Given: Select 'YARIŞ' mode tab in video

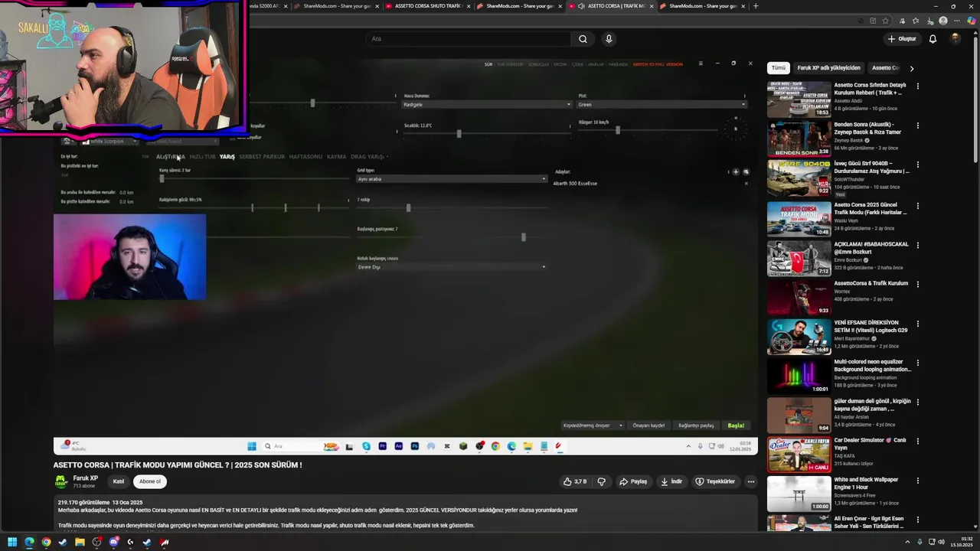Looking at the screenshot, I should pyautogui.click(x=227, y=157).
